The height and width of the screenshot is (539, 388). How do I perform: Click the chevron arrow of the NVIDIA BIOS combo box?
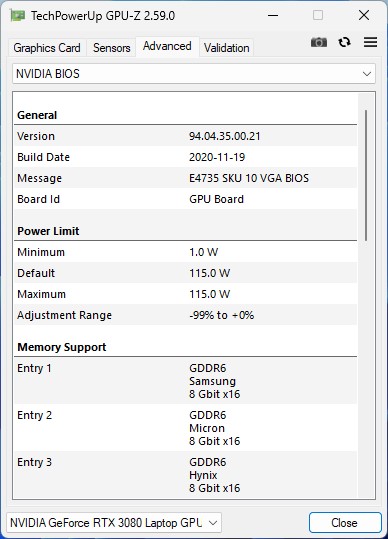tap(367, 74)
